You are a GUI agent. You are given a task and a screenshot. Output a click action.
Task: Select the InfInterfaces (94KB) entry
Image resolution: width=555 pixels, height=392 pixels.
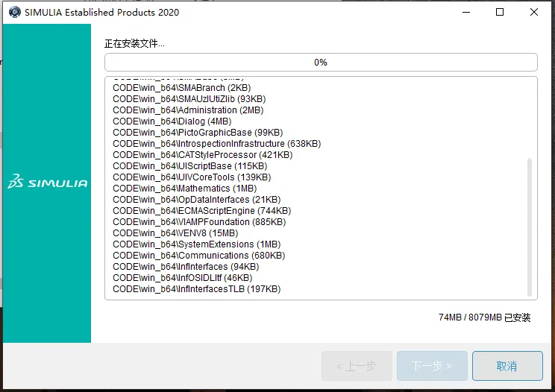[186, 267]
